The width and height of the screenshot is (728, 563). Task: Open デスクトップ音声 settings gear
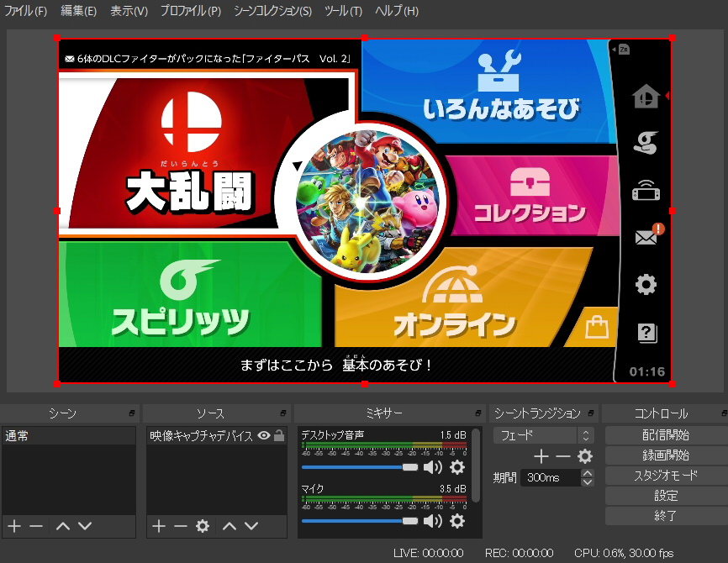pos(457,467)
